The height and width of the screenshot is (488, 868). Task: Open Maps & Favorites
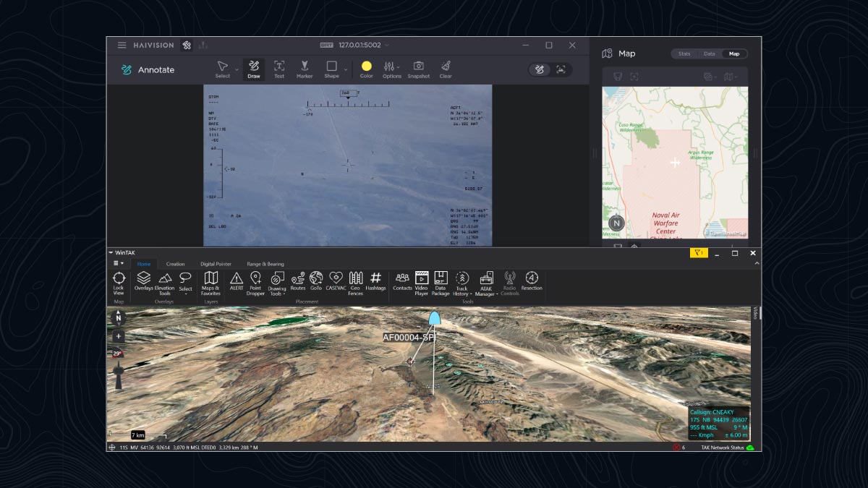[x=210, y=283]
